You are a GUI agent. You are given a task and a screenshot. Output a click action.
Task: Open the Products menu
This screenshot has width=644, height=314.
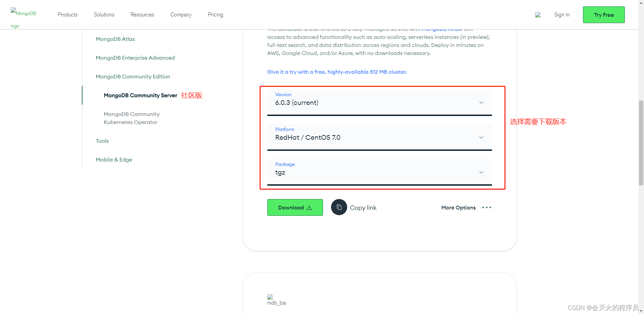(x=67, y=15)
